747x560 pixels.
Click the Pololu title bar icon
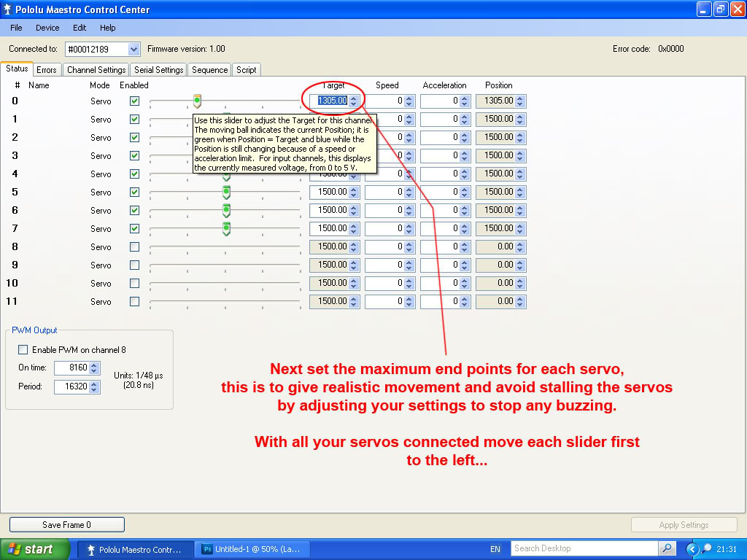pos(7,9)
